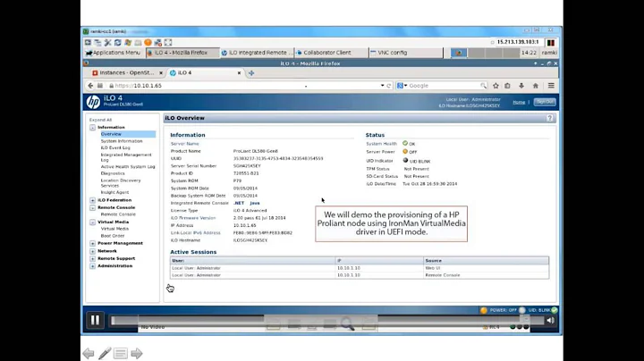Open a new Firefox tab

coord(251,72)
